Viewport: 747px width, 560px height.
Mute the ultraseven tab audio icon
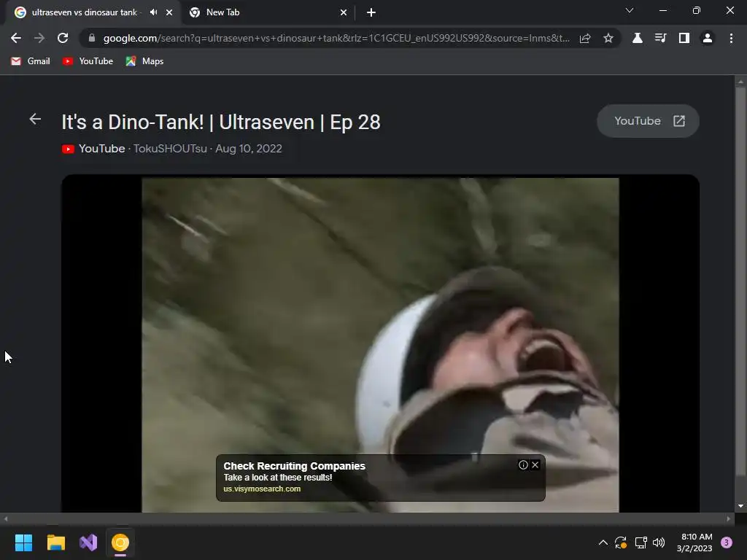pos(153,12)
